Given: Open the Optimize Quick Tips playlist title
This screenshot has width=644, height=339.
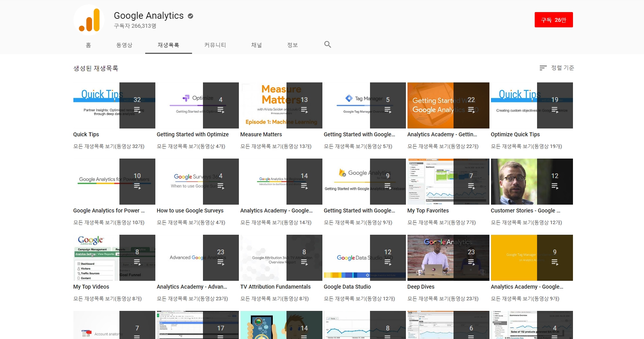Looking at the screenshot, I should click(515, 134).
